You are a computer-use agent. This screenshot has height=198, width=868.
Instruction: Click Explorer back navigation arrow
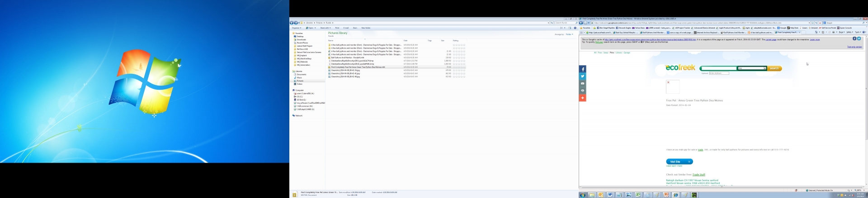point(292,23)
